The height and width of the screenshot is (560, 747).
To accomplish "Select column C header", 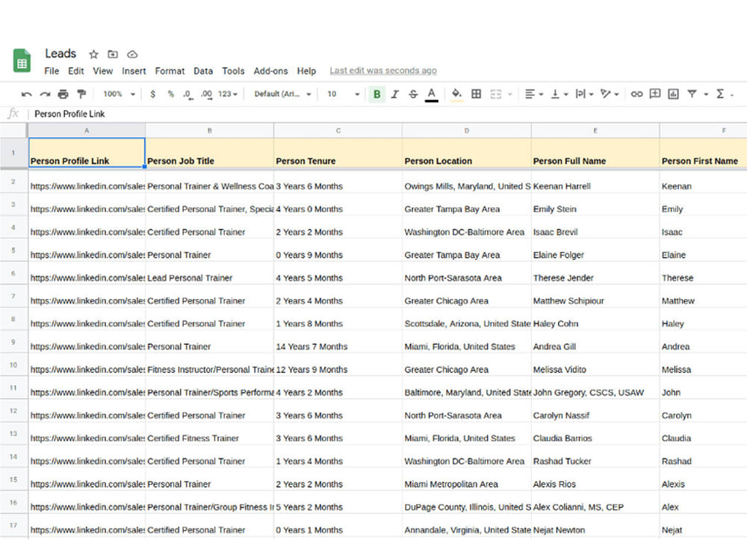I will pyautogui.click(x=338, y=131).
